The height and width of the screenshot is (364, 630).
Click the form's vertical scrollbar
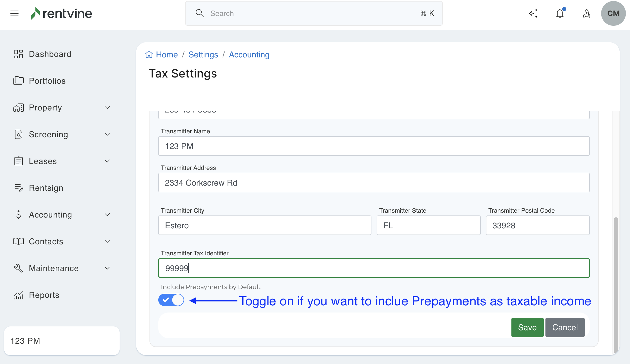(x=616, y=283)
